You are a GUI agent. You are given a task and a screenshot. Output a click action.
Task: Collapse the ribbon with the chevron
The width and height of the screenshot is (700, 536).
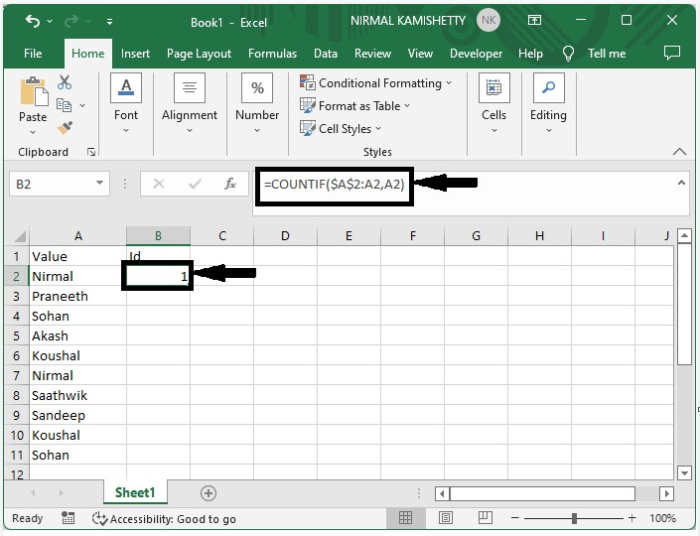[679, 152]
